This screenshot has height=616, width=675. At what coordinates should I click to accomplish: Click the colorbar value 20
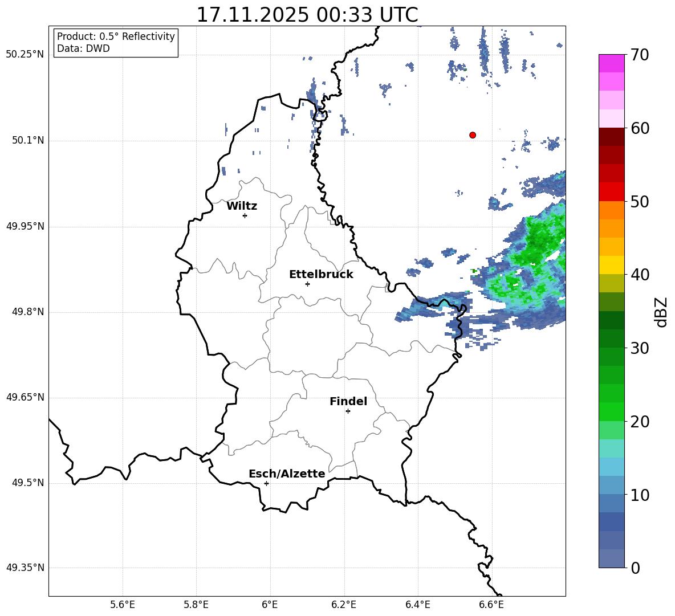(x=640, y=422)
